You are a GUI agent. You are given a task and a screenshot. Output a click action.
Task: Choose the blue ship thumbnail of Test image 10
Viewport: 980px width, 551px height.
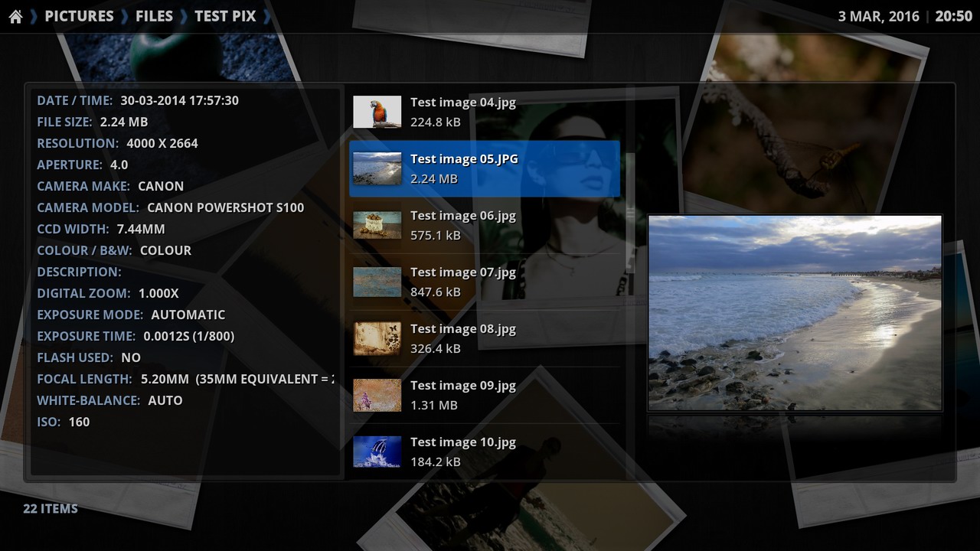tap(377, 452)
